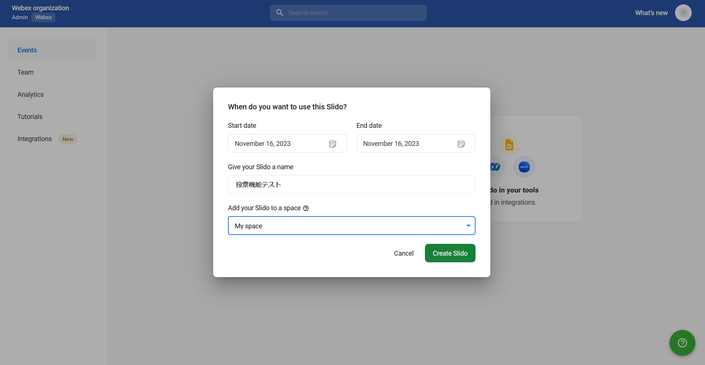Image resolution: width=705 pixels, height=365 pixels.
Task: Expand the My space dropdown arrow
Action: (468, 226)
